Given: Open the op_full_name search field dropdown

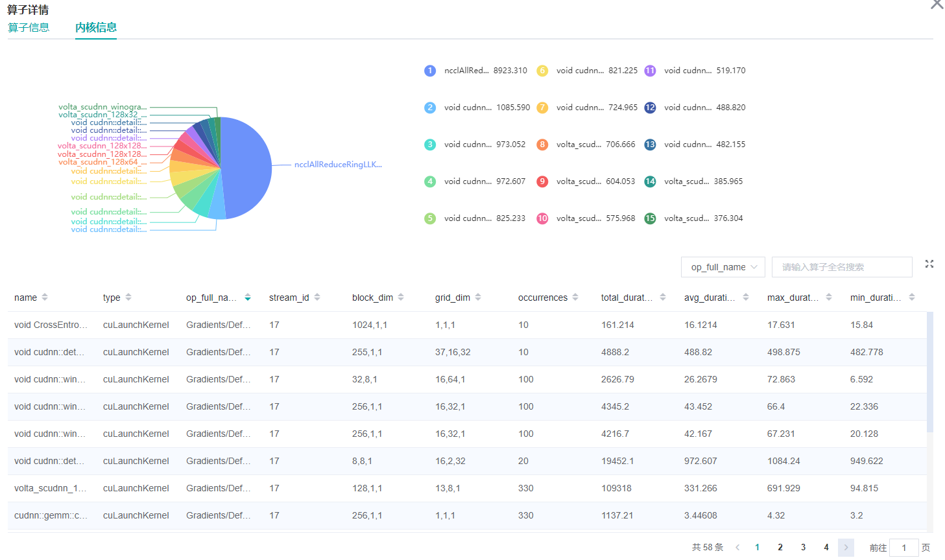Looking at the screenshot, I should pyautogui.click(x=723, y=267).
